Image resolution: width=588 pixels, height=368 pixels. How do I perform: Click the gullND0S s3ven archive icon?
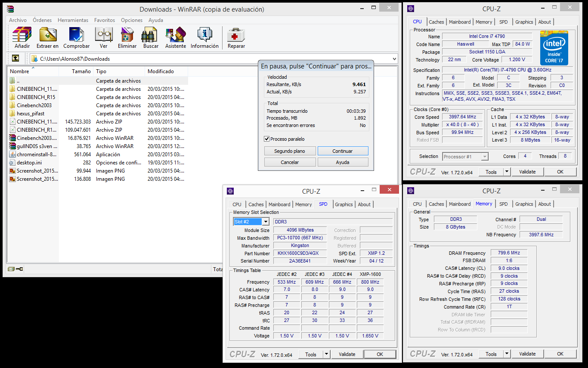[x=12, y=146]
